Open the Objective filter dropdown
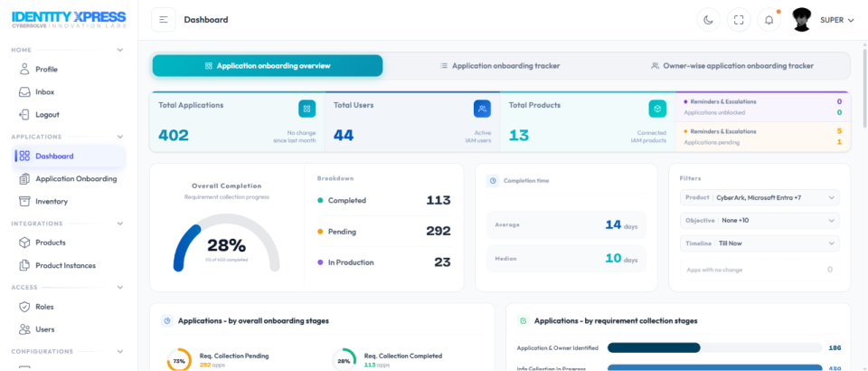 point(759,221)
